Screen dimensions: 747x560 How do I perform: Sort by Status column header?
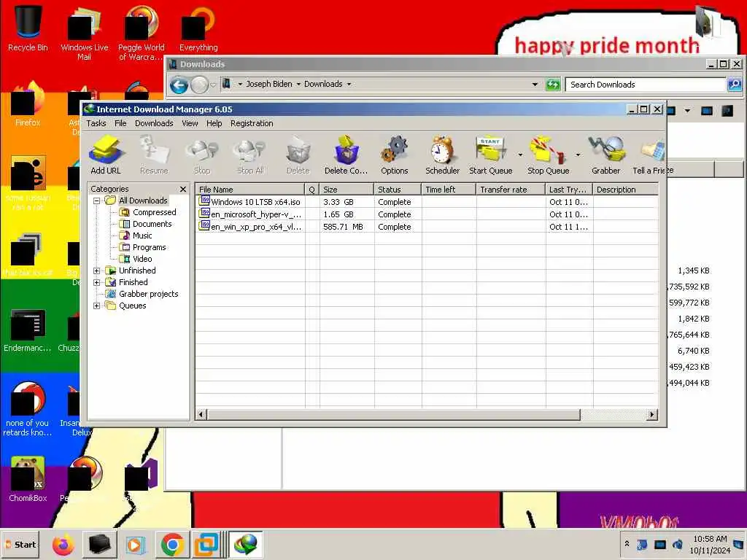click(x=398, y=190)
